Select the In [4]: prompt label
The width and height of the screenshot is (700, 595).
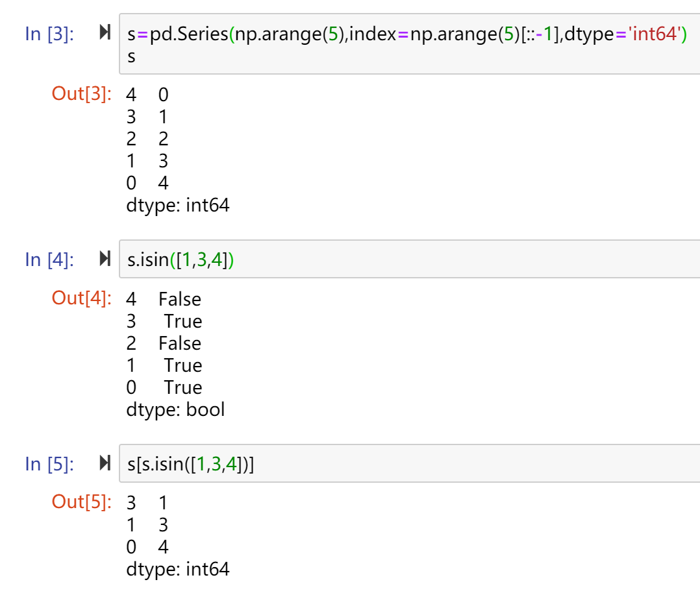[x=49, y=260]
